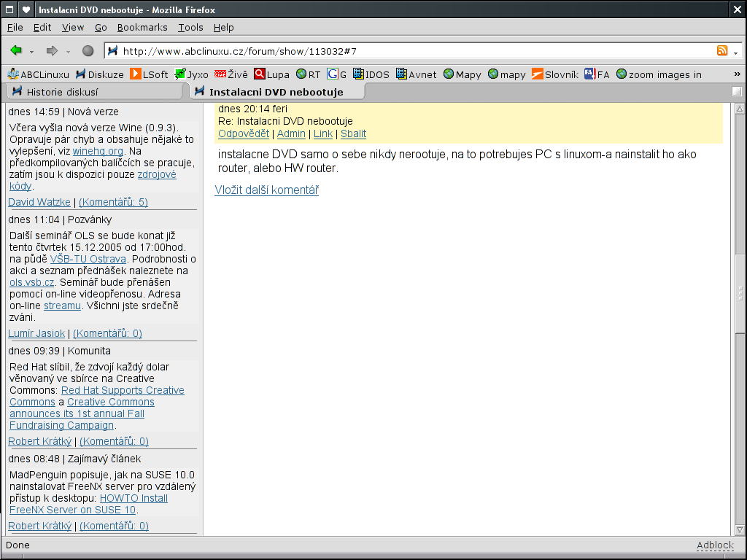This screenshot has height=560, width=747.
Task: Open the Bookmarks menu
Action: [142, 27]
